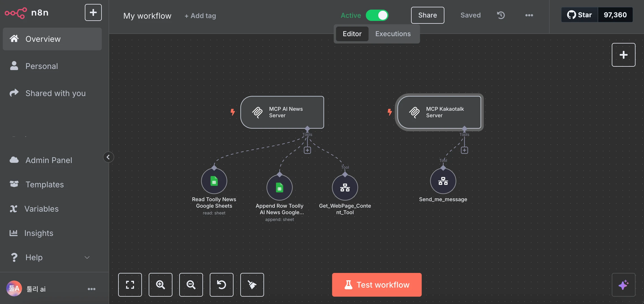Viewport: 644px width, 304px height.
Task: Toggle the workflow Active switch off
Action: pyautogui.click(x=377, y=15)
